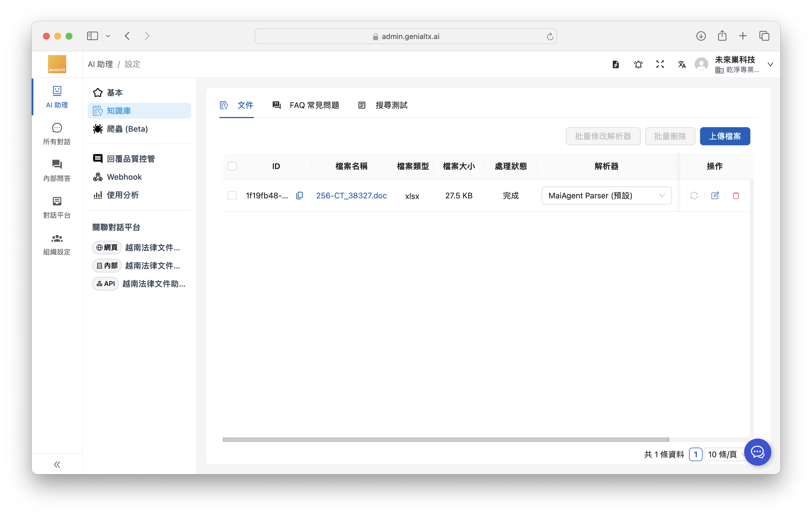Open the 256-CT_38327.doc file link

point(351,196)
